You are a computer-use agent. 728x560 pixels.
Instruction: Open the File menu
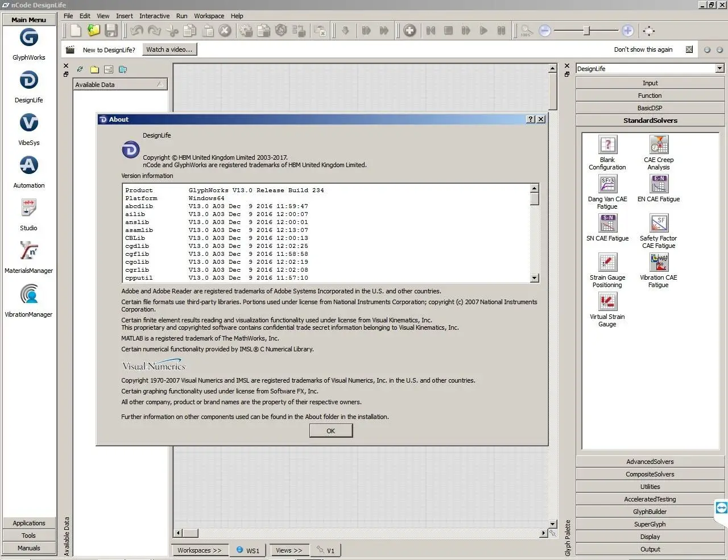(68, 16)
